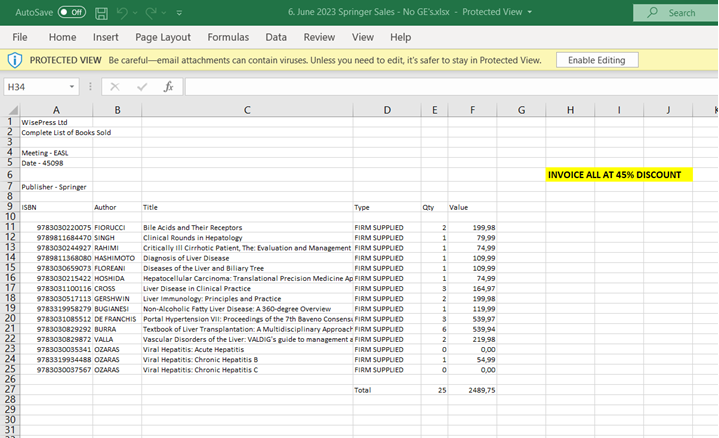Click the 'ISBN' header cell
Viewport: 719px width, 438px height.
tap(56, 207)
